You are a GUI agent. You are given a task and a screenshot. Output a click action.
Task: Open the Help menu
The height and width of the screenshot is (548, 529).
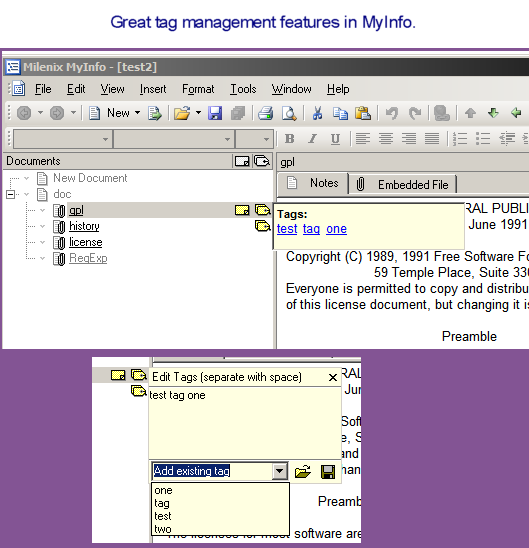point(338,89)
